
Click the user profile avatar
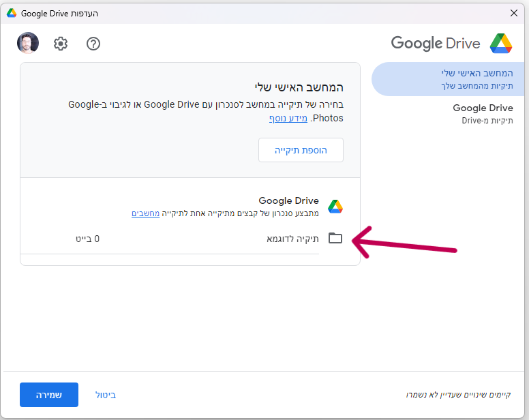(x=28, y=43)
